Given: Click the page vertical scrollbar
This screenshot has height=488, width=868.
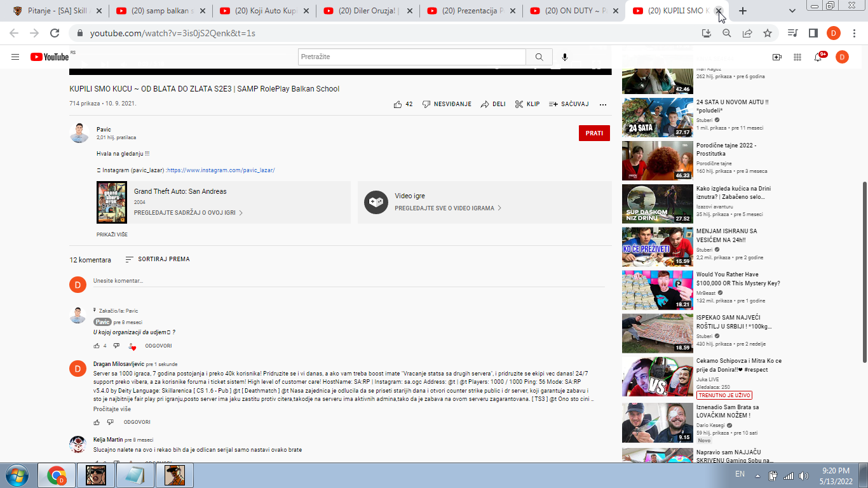Looking at the screenshot, I should (864, 272).
